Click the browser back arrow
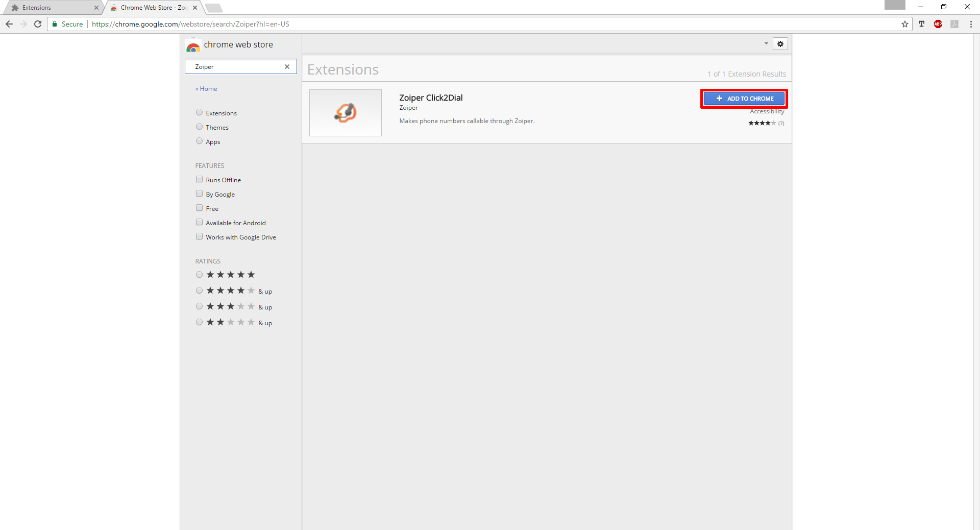This screenshot has width=980, height=530. 9,24
